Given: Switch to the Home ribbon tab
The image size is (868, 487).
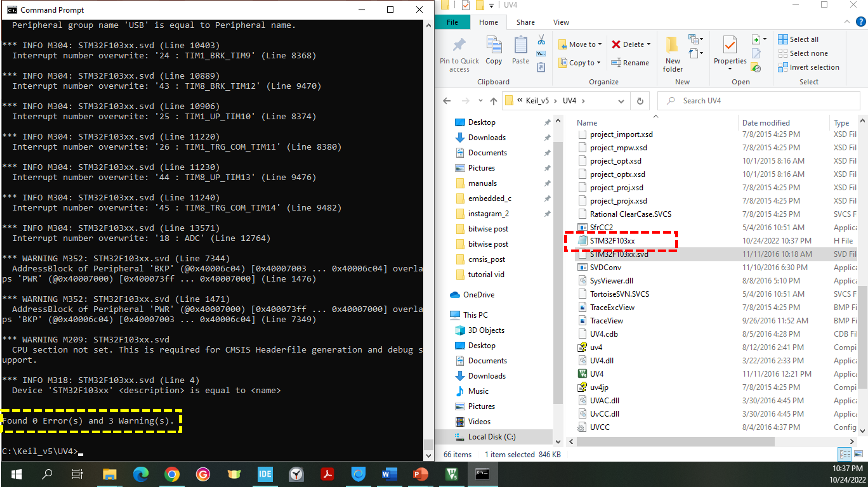Looking at the screenshot, I should point(488,22).
